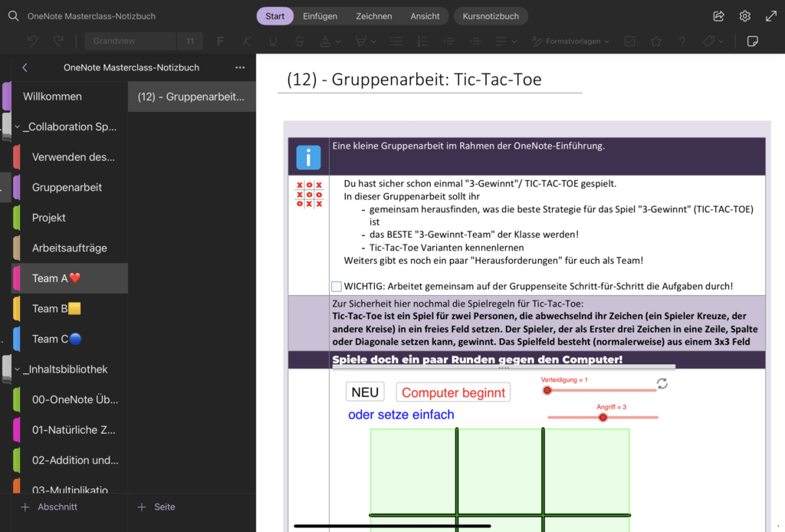Toggle italic formatting K
The width and height of the screenshot is (785, 532).
[246, 41]
